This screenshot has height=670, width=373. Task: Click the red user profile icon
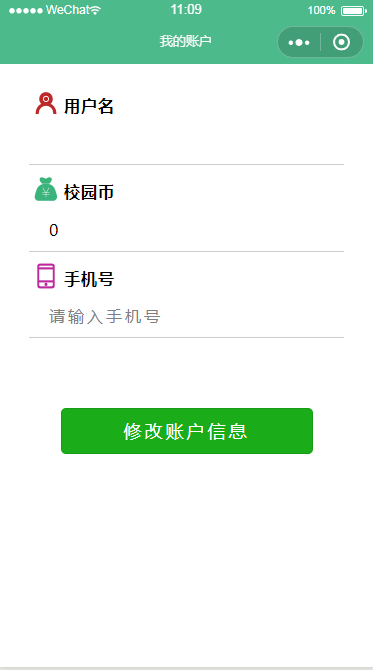click(x=46, y=103)
